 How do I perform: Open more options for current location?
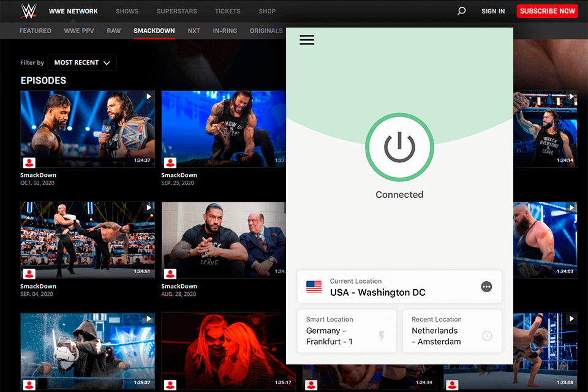click(486, 287)
